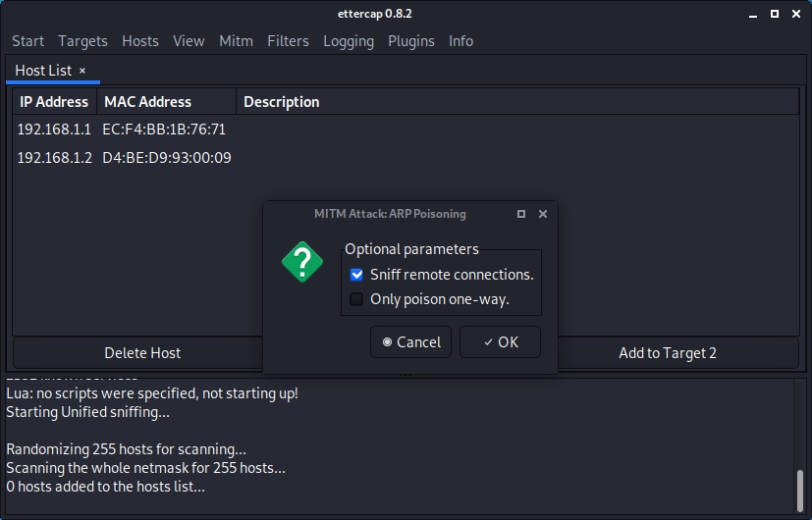Image resolution: width=812 pixels, height=520 pixels.
Task: Click '0 hosts added to the hosts list' line
Action: click(106, 487)
